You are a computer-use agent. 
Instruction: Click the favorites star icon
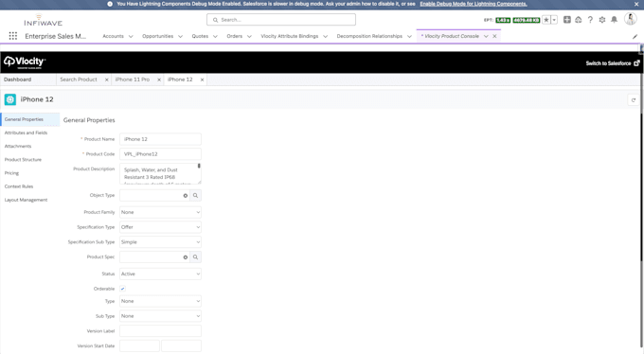pos(546,20)
